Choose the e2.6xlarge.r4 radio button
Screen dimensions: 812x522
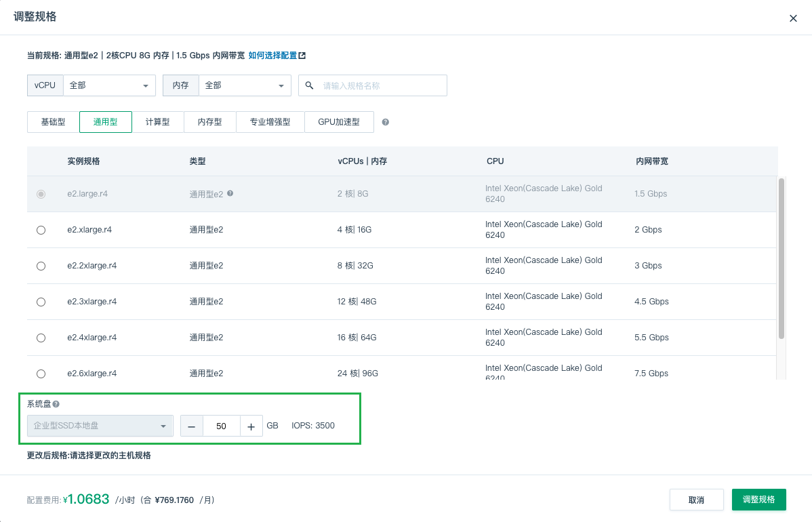tap(41, 374)
